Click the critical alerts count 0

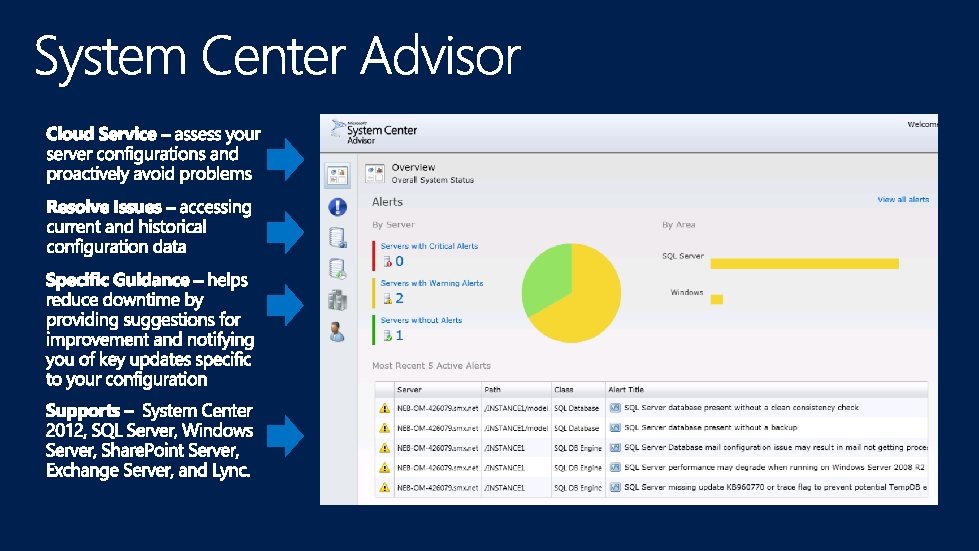click(400, 261)
